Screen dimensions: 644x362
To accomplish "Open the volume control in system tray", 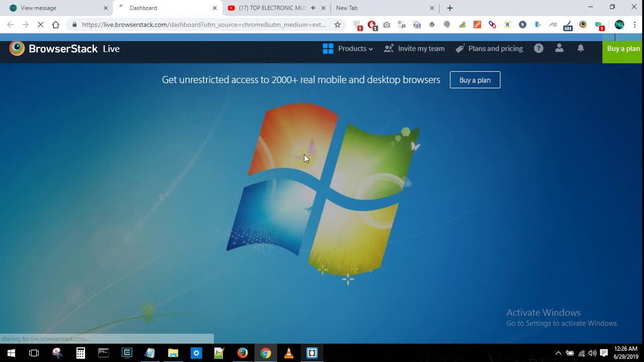I will pyautogui.click(x=592, y=353).
